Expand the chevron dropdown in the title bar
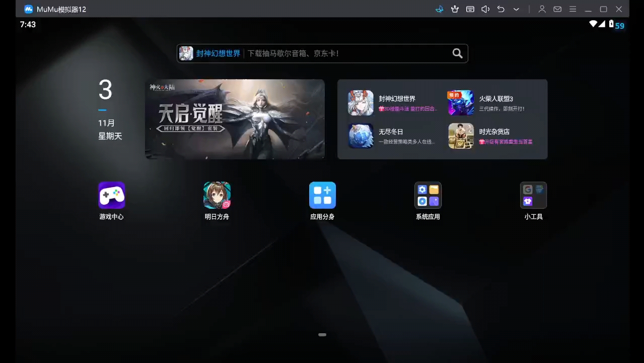This screenshot has width=644, height=363. (515, 9)
